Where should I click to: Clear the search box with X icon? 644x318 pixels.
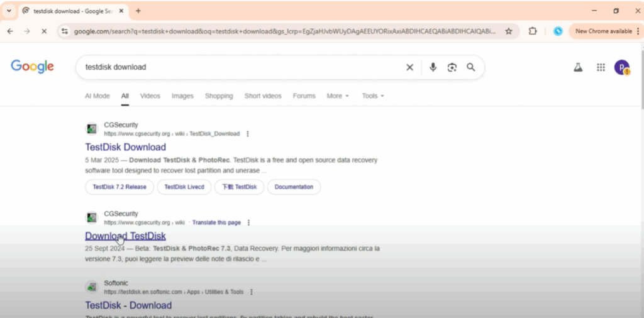409,67
